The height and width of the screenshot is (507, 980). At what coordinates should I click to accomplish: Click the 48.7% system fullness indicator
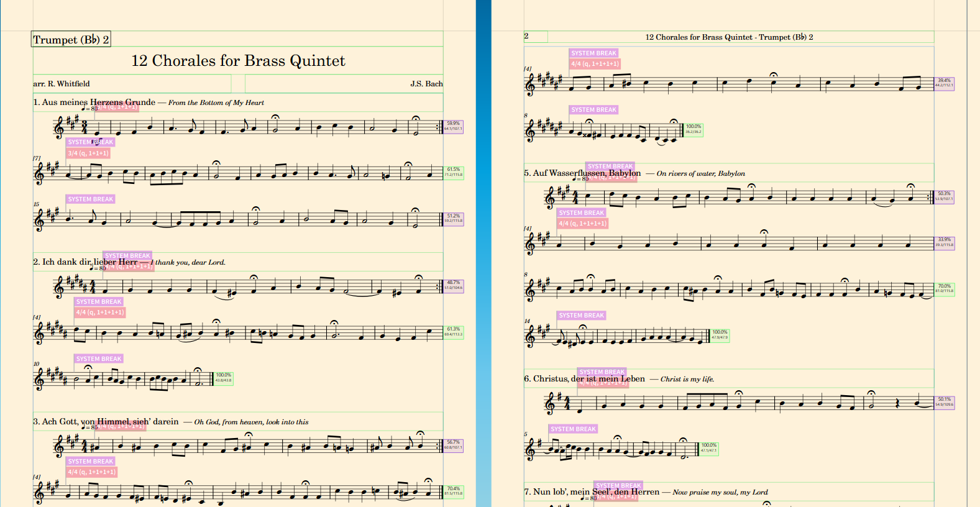click(454, 285)
